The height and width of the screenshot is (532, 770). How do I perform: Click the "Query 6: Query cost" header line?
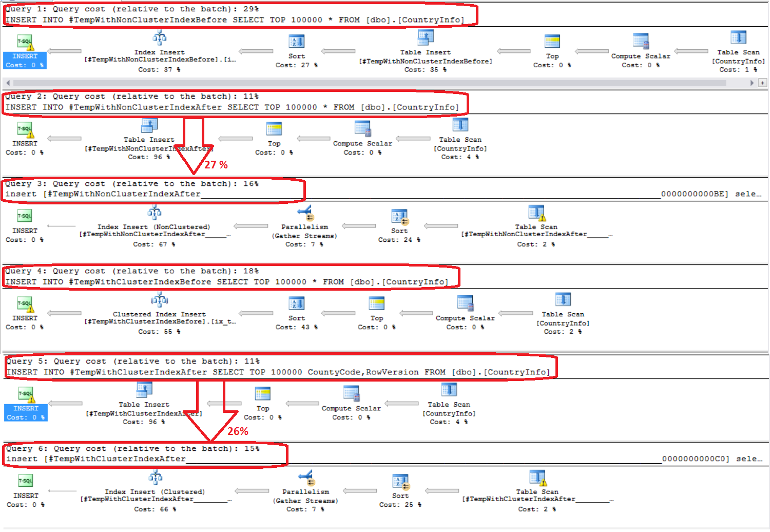(133, 449)
